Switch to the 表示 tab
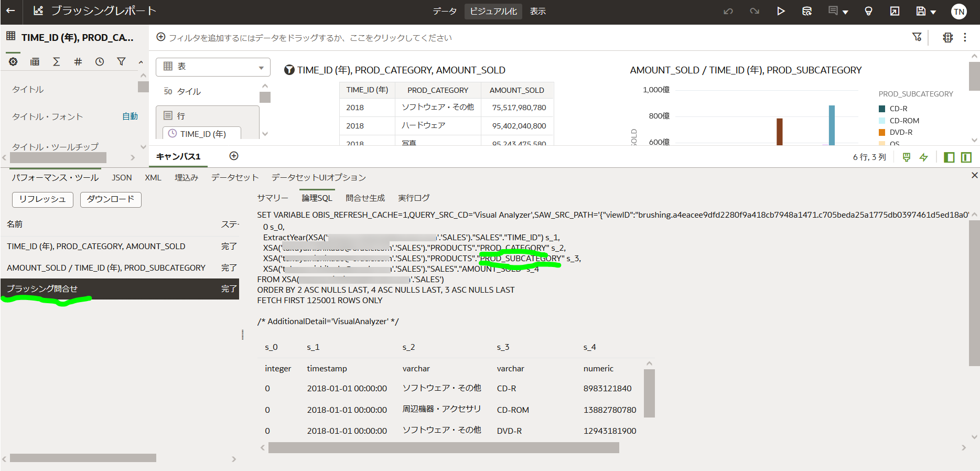Image resolution: width=980 pixels, height=471 pixels. coord(537,11)
